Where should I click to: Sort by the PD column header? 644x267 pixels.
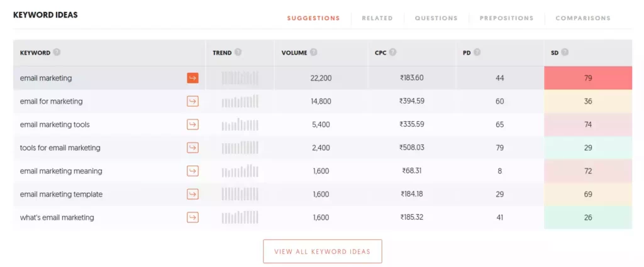click(467, 53)
